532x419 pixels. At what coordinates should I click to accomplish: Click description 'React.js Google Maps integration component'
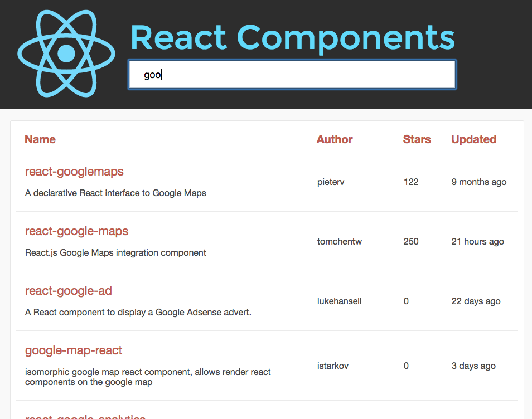click(x=115, y=253)
